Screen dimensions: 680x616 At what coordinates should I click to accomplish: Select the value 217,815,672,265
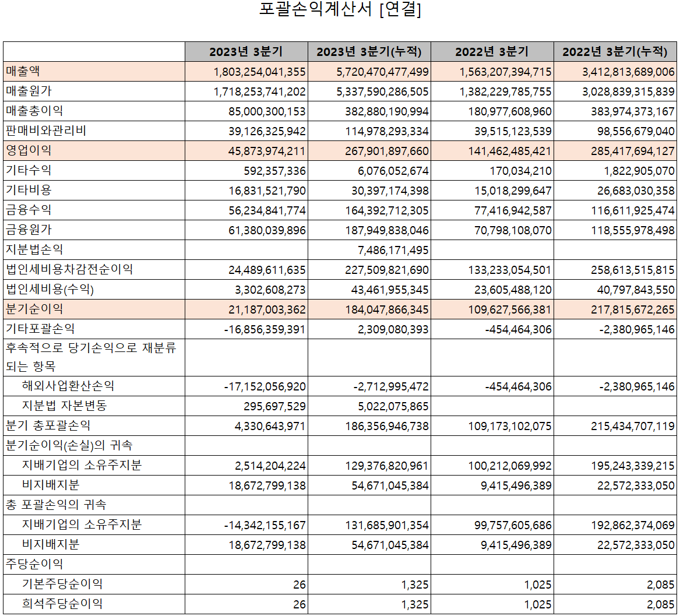click(633, 309)
